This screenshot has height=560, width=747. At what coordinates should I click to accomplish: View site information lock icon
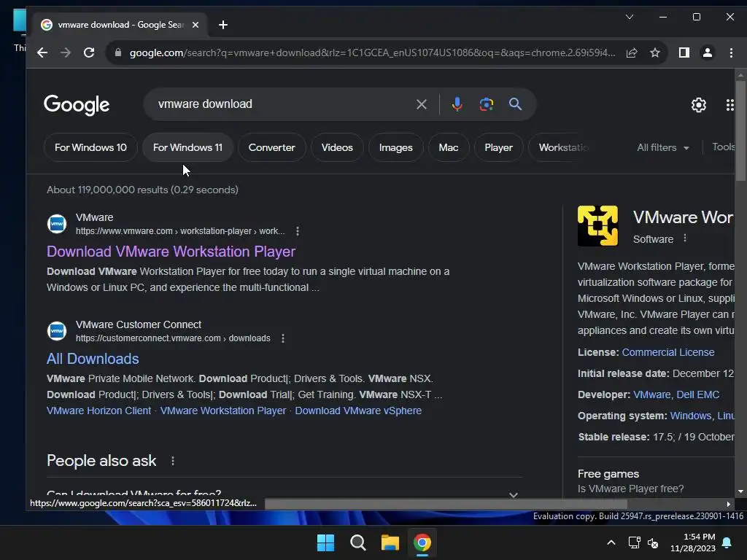pos(118,52)
